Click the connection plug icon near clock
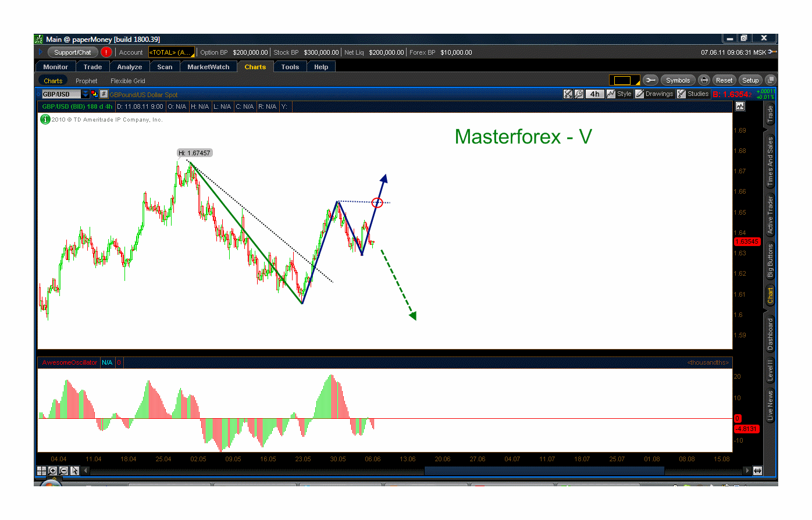The image size is (812, 520). (772, 52)
